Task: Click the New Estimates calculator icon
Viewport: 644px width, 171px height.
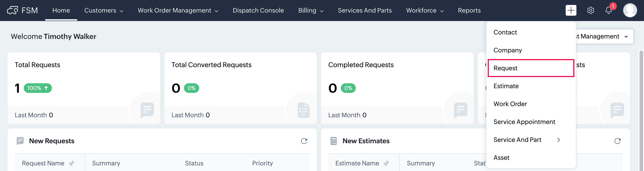Action: [x=333, y=141]
